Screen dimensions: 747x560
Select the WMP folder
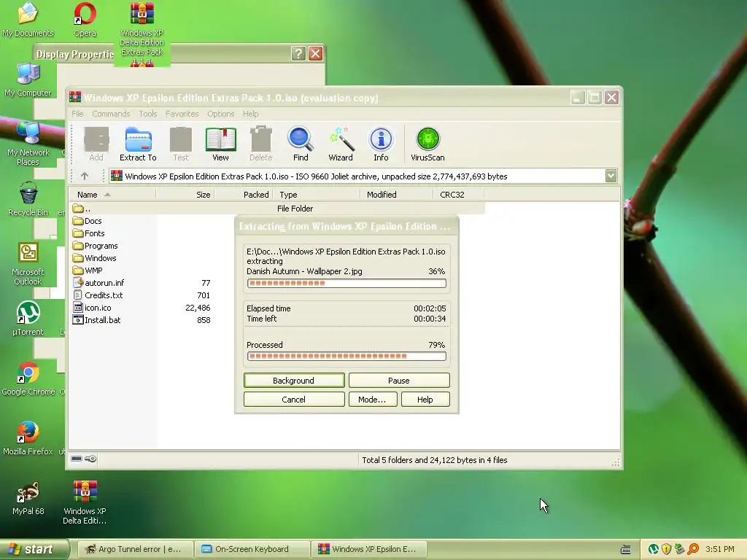pos(88,271)
